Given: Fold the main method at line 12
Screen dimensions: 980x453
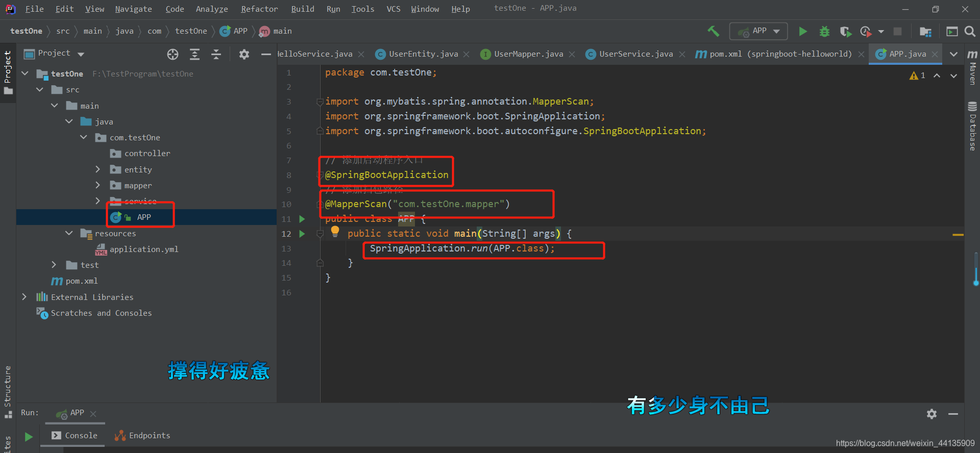Looking at the screenshot, I should [x=320, y=234].
